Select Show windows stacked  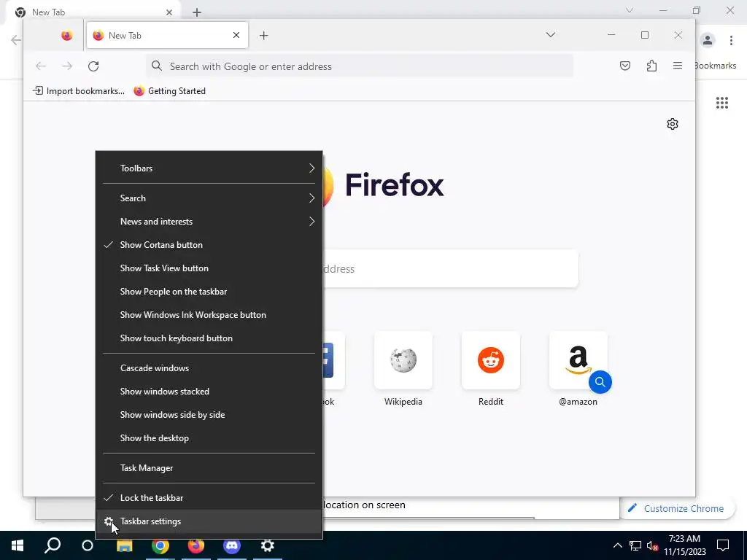tap(209, 392)
